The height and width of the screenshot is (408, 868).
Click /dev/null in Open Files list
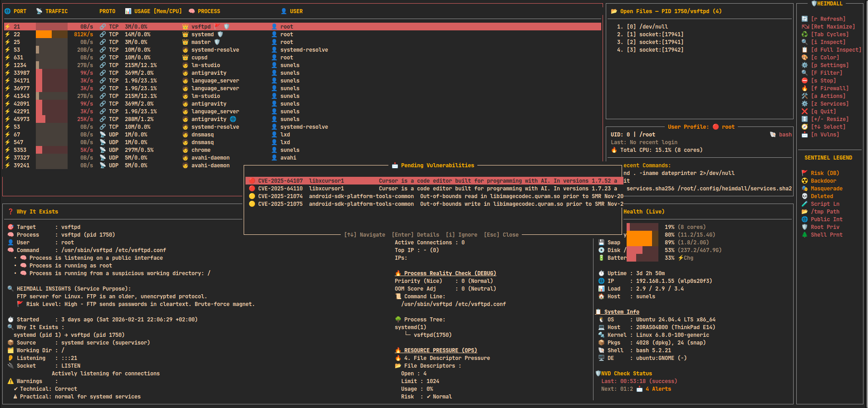(x=653, y=27)
